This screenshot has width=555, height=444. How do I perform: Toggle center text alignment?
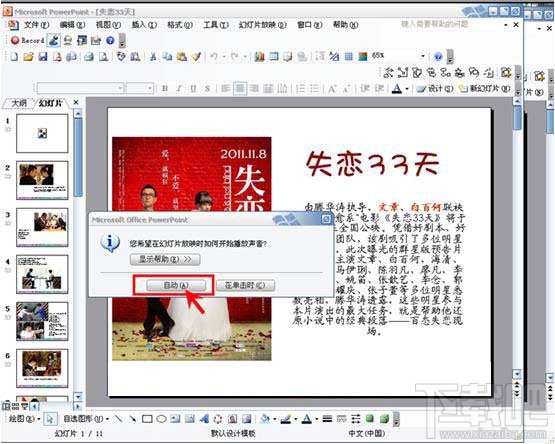click(240, 88)
